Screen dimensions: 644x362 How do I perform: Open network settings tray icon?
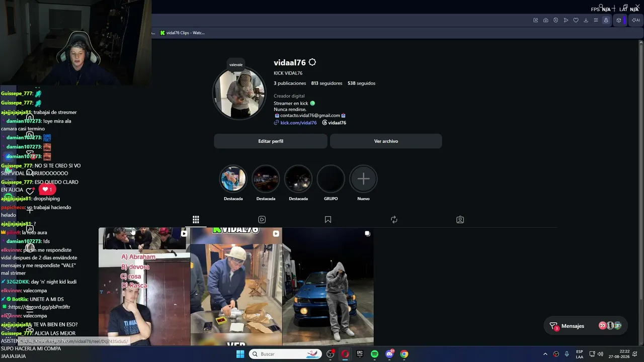pyautogui.click(x=592, y=354)
